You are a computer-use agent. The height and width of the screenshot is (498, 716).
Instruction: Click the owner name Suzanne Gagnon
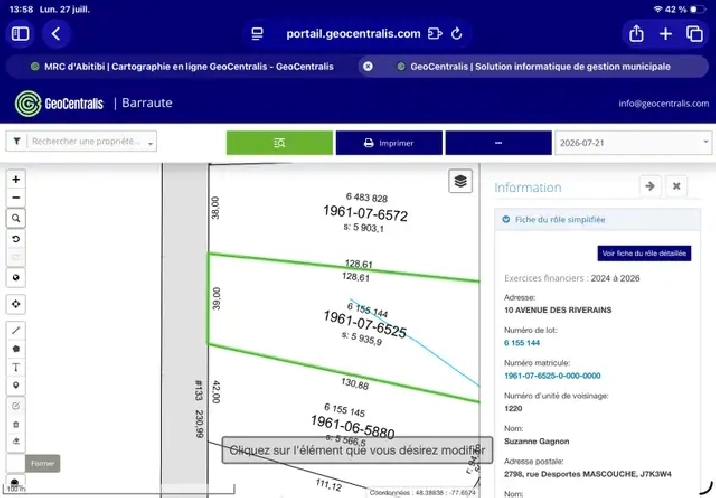click(537, 441)
